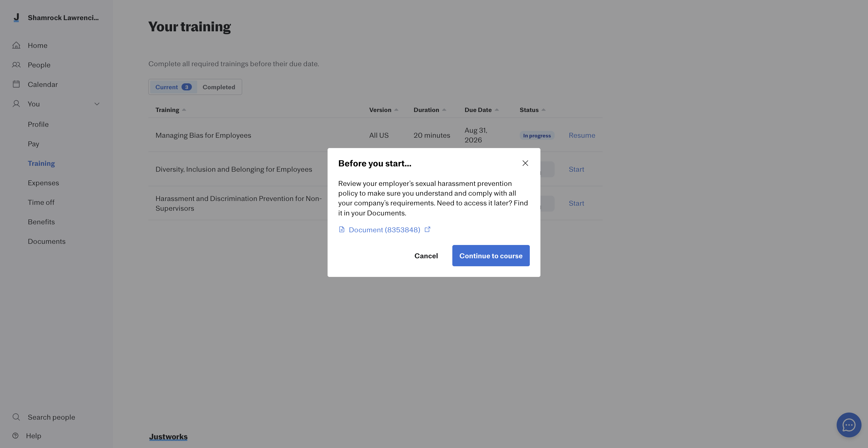Start Diversity, Inclusion and Belonging training
868x448 pixels.
pos(576,169)
